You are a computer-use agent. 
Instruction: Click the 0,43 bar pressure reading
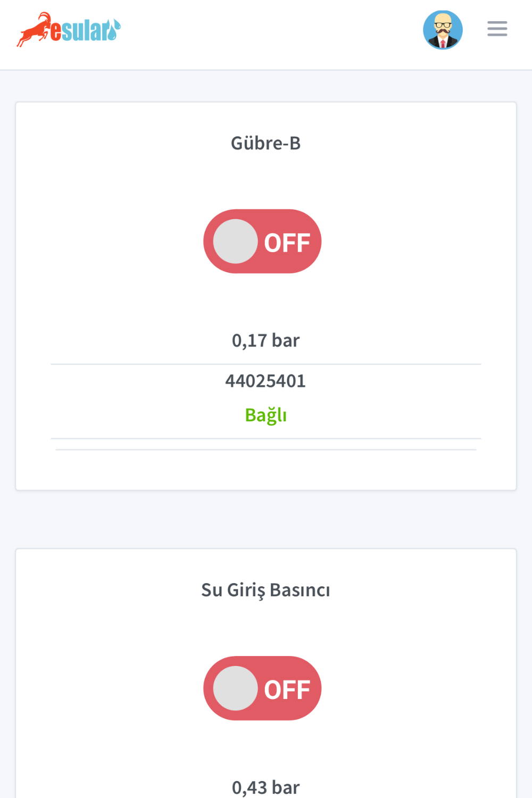tap(265, 787)
